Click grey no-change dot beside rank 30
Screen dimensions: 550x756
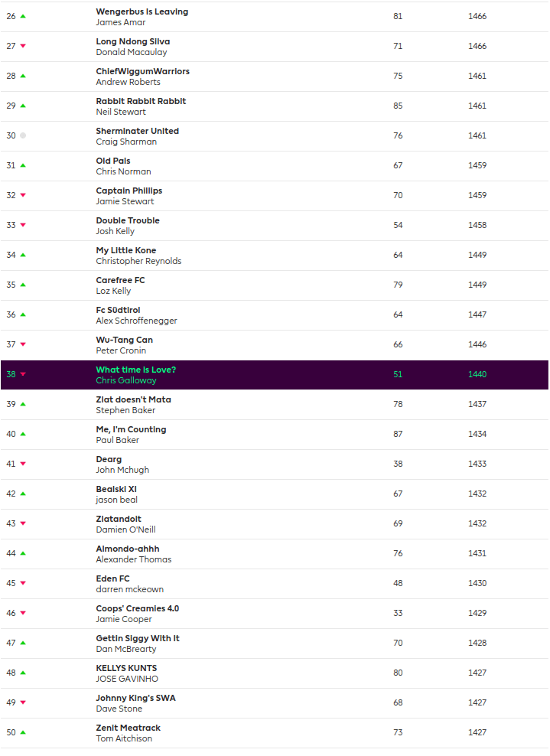pyautogui.click(x=23, y=135)
